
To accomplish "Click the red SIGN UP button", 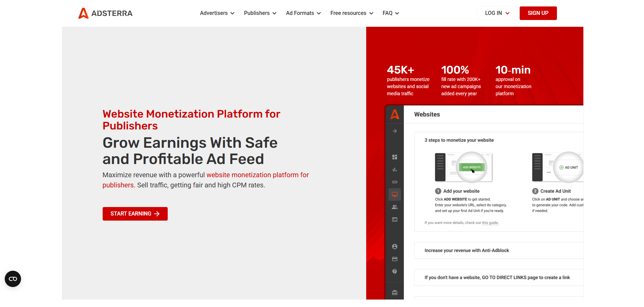I will (x=538, y=13).
